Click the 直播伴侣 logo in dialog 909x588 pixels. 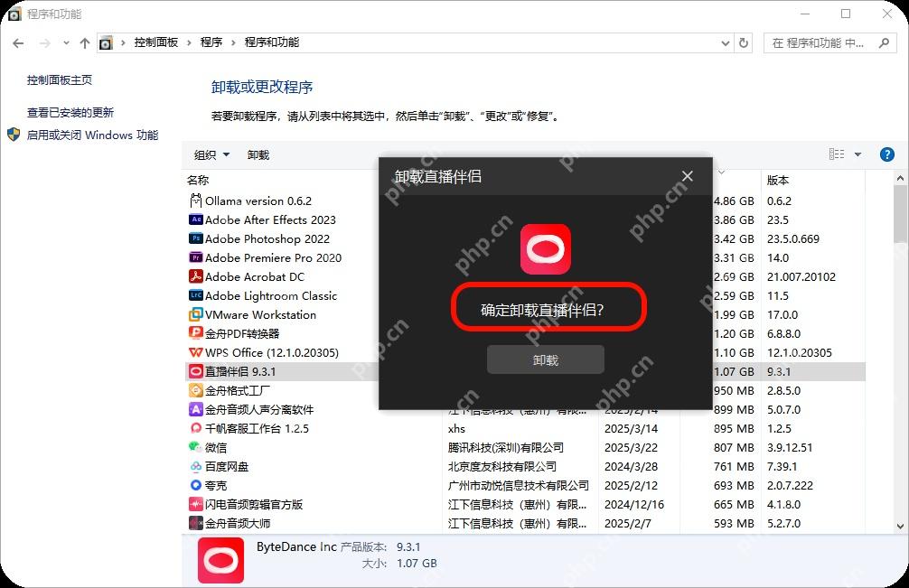546,249
